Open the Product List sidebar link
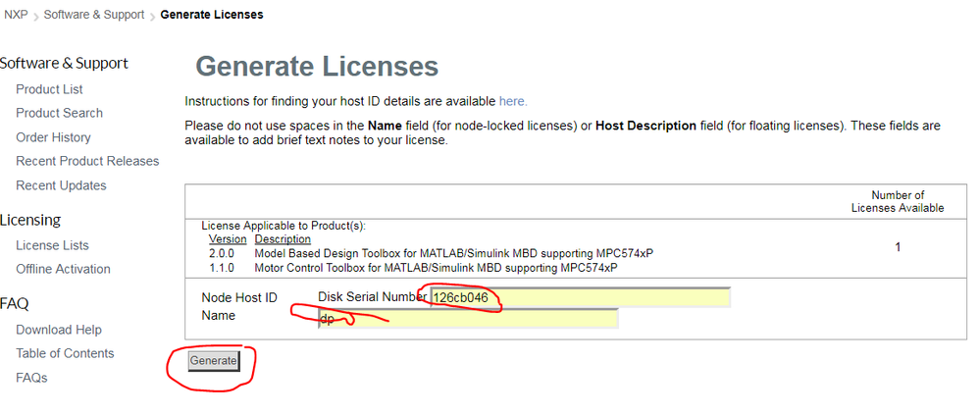This screenshot has width=980, height=415. (49, 89)
